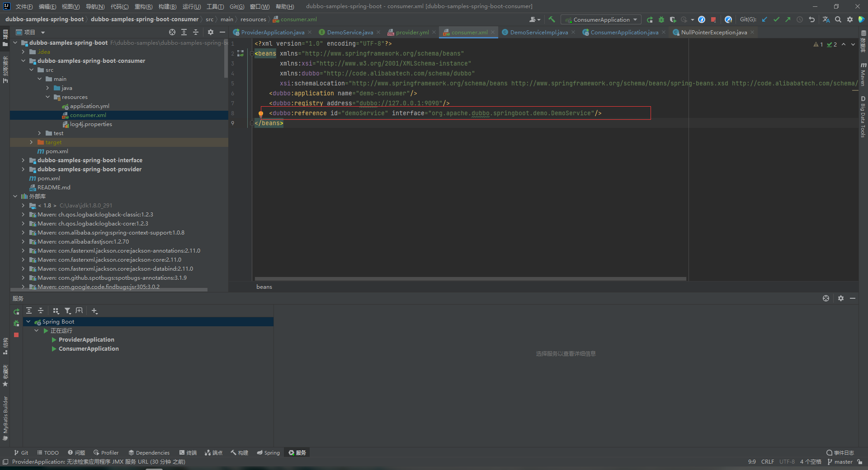Click the intention lightbulb on line 8

point(261,113)
